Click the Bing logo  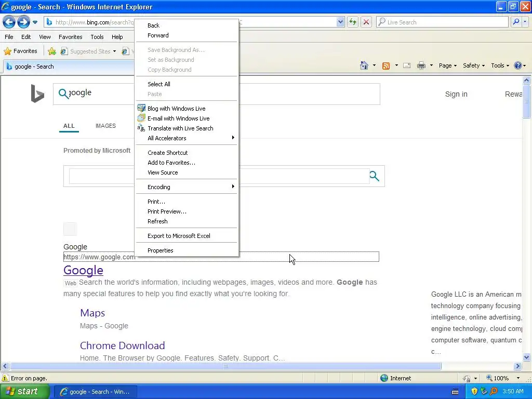(37, 94)
